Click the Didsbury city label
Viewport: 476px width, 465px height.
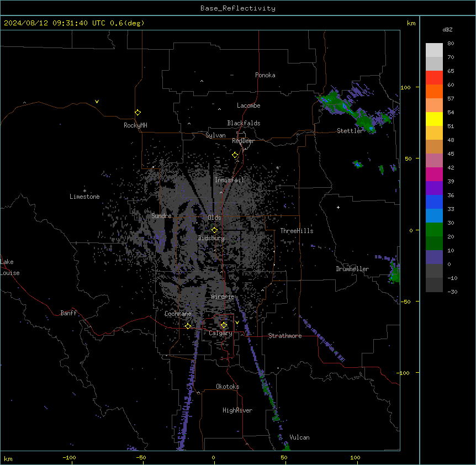(x=211, y=238)
